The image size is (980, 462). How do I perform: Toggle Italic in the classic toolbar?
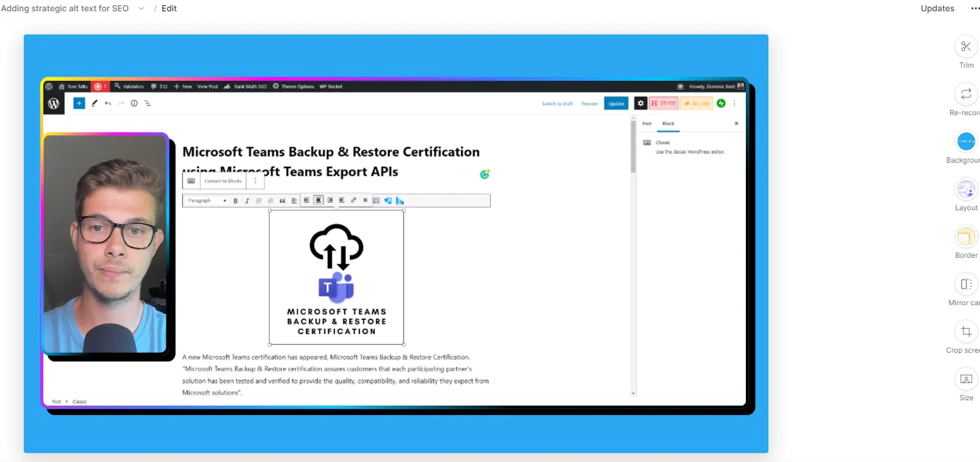pyautogui.click(x=247, y=201)
